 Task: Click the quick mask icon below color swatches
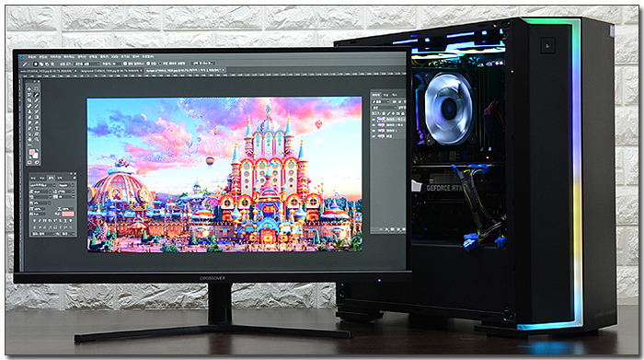point(29,162)
